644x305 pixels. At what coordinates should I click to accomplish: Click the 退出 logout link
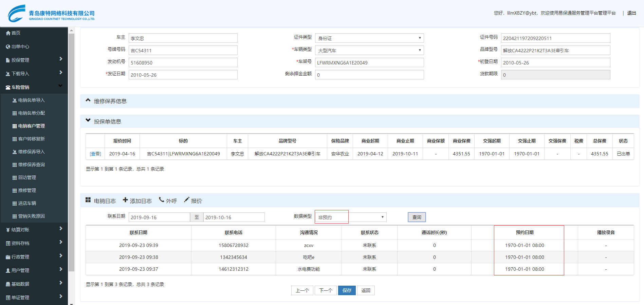click(x=631, y=13)
